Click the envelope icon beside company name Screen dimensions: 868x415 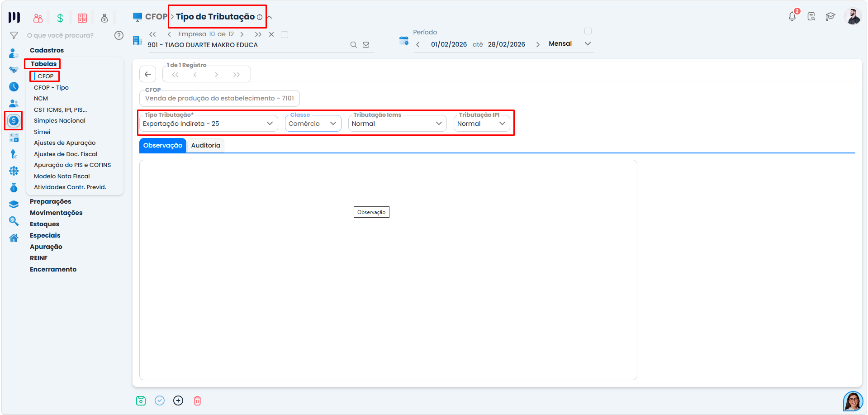366,45
